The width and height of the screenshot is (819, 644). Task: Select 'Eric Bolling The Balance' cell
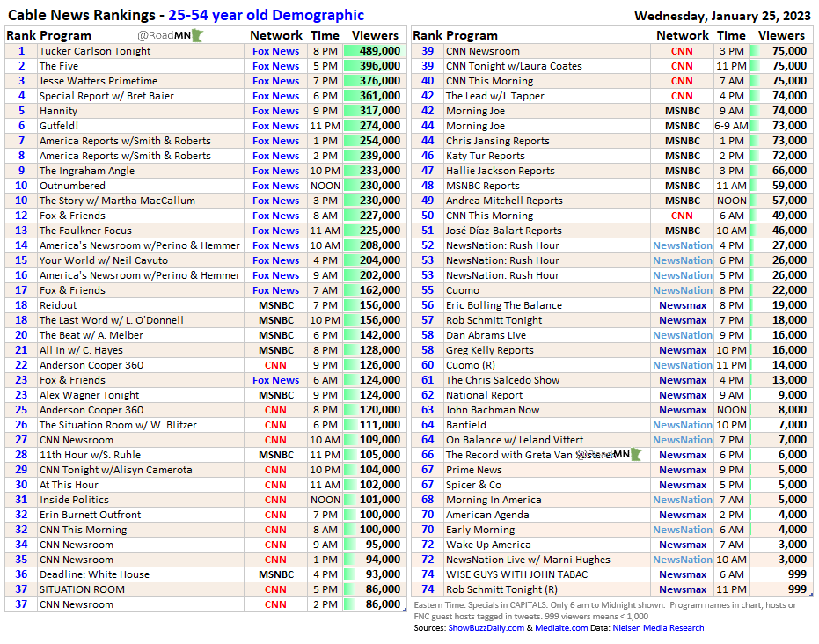(x=547, y=305)
